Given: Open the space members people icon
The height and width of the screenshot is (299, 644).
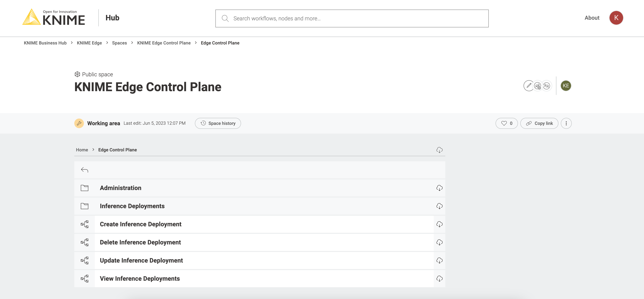Looking at the screenshot, I should click(x=547, y=86).
